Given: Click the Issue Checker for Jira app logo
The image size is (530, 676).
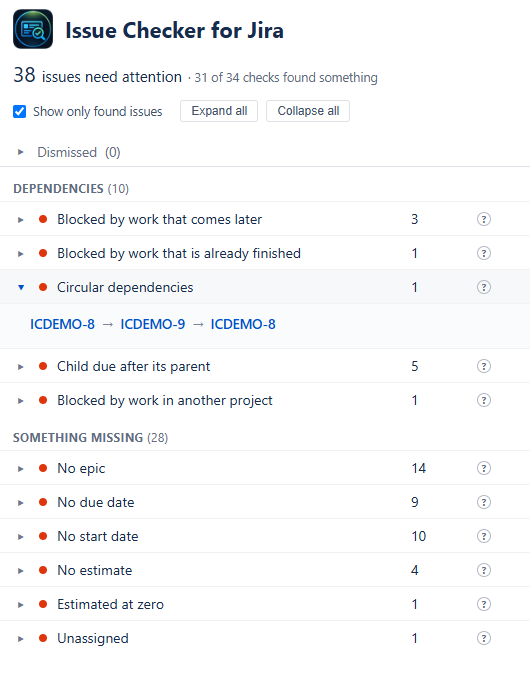Looking at the screenshot, I should (x=33, y=29).
